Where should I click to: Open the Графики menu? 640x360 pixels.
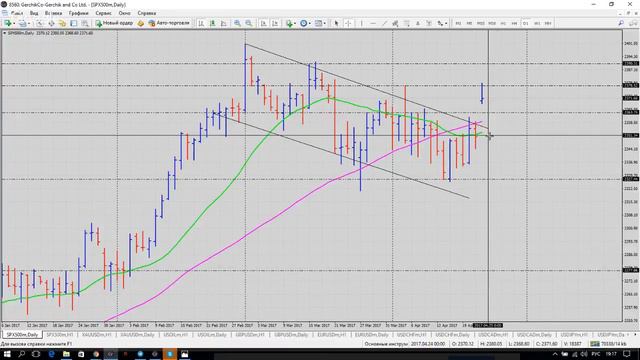pos(78,13)
